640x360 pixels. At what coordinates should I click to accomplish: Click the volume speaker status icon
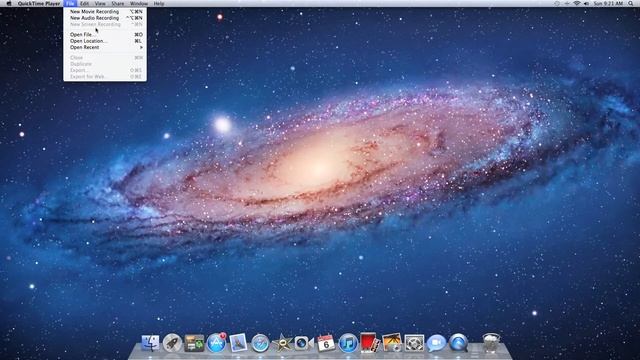click(x=587, y=3)
